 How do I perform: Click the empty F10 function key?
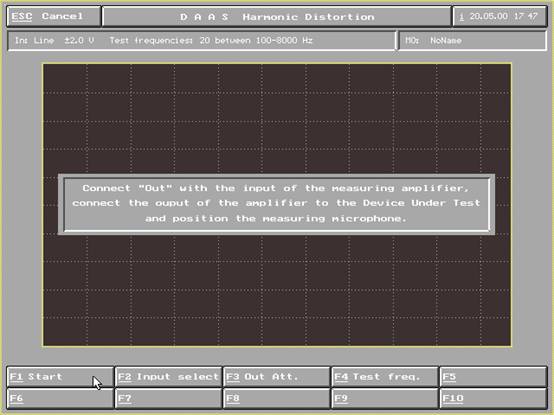click(x=493, y=398)
